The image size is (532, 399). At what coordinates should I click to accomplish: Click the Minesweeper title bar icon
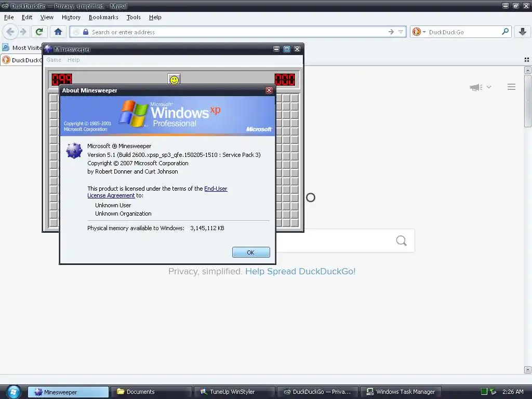pyautogui.click(x=48, y=49)
